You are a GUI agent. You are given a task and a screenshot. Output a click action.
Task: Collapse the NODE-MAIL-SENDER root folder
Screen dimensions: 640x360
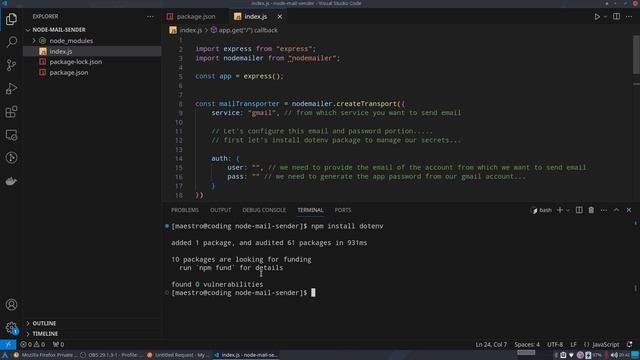pos(28,30)
